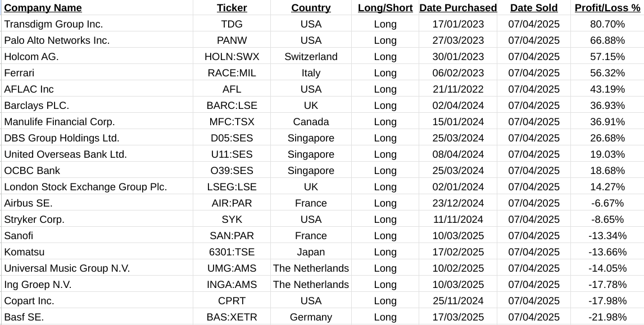644x325 pixels.
Task: Click Stryker Corp.'s -8.65% cell
Action: (607, 219)
